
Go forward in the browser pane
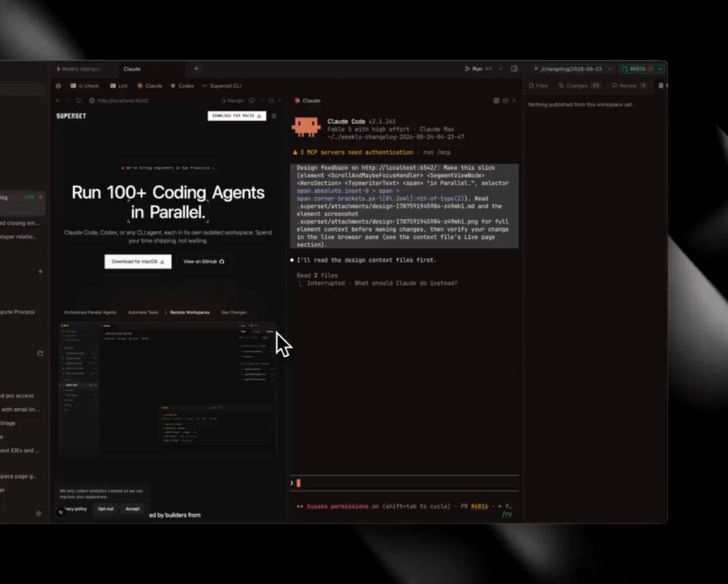(x=68, y=101)
